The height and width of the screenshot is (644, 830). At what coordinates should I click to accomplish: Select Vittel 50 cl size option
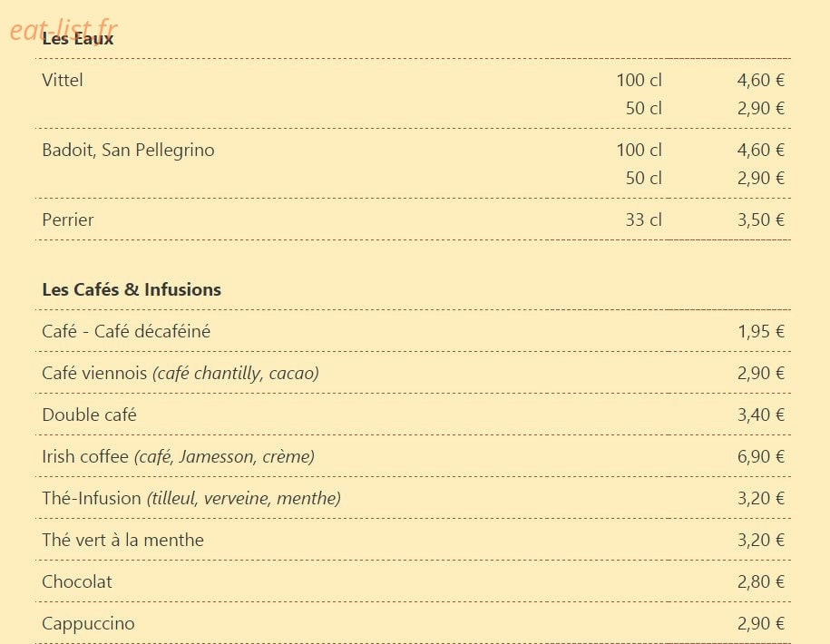tap(644, 108)
